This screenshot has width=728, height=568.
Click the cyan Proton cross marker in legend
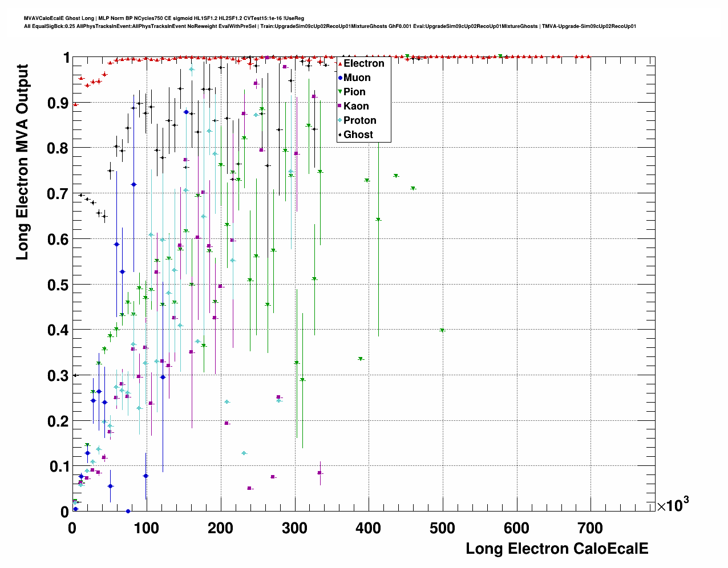340,120
